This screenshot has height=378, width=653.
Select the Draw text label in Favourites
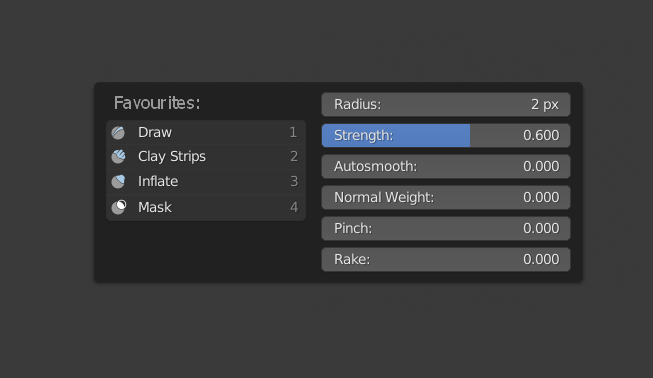(155, 132)
